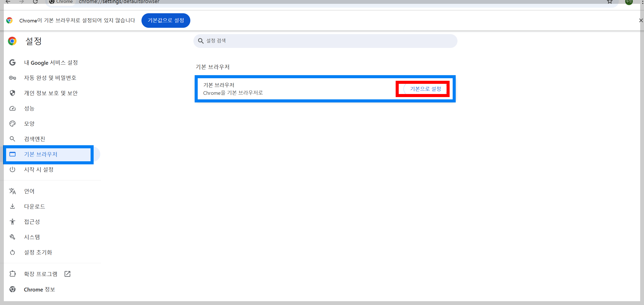Click the 시스템 wrench icon
Image resolution: width=644 pixels, height=305 pixels.
(x=12, y=237)
